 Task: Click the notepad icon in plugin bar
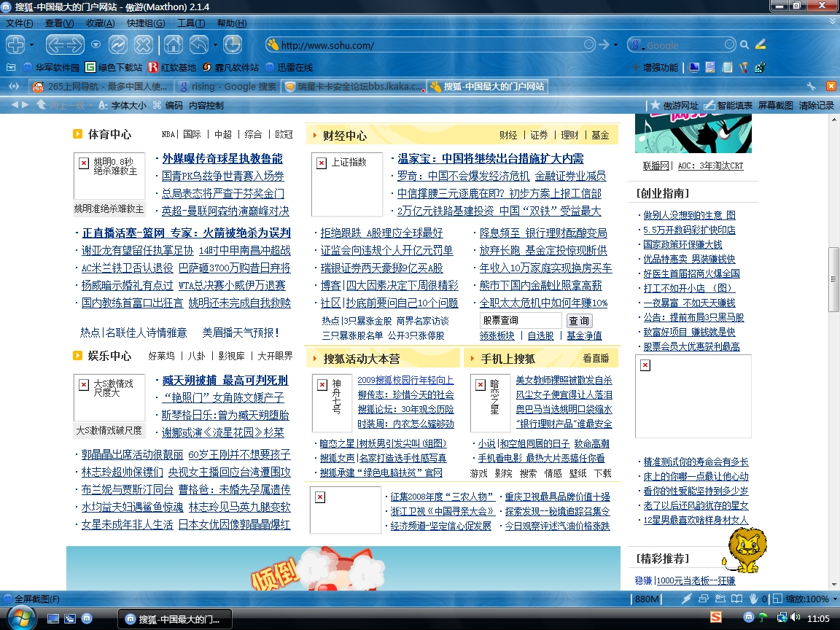(727, 67)
